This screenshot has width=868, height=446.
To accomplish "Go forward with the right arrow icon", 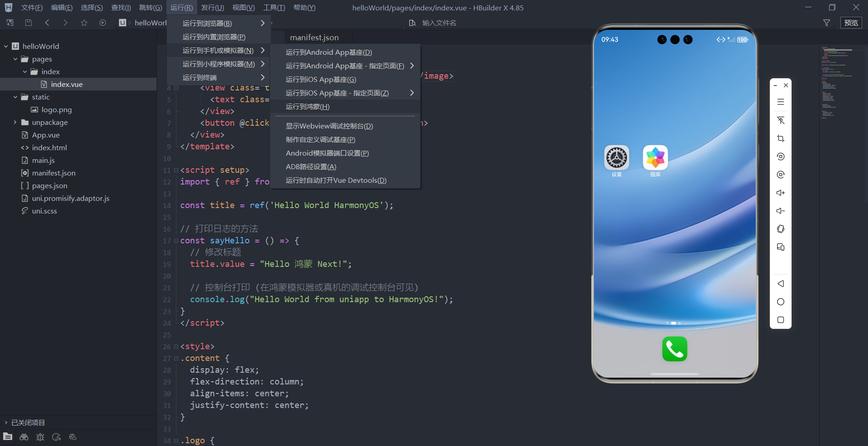I will point(66,23).
